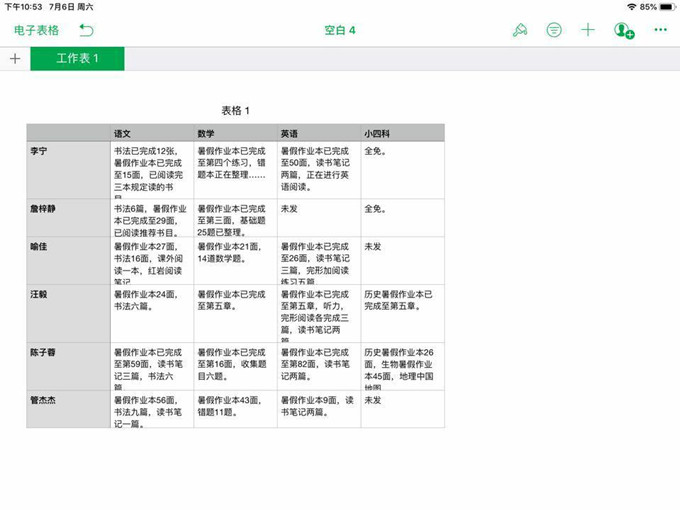Select 李宁's 语文 cell about 书法已完成12张
Viewport: 680px width, 510px height.
(152, 170)
